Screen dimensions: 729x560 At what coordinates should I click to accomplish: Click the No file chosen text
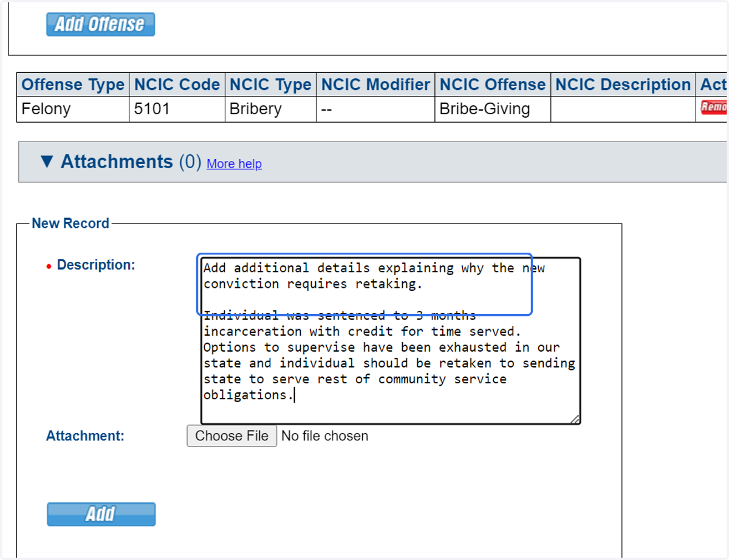324,436
